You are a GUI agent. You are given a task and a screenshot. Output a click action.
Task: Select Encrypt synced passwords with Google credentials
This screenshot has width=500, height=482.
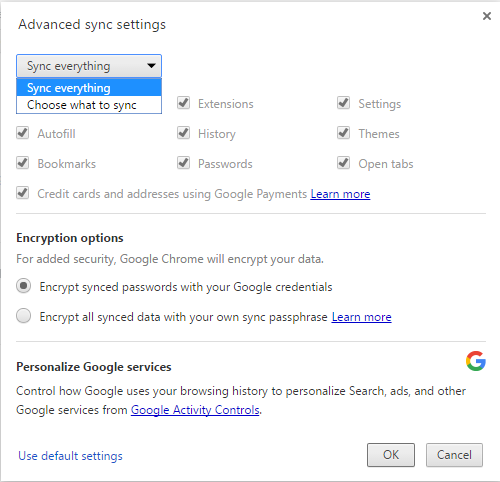click(x=24, y=286)
